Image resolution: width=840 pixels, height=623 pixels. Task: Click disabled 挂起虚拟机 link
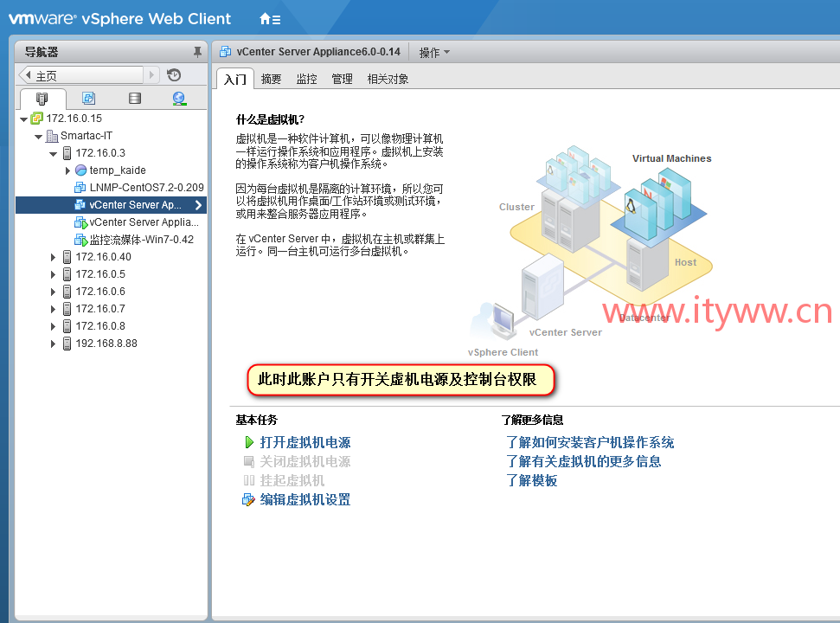pyautogui.click(x=292, y=480)
